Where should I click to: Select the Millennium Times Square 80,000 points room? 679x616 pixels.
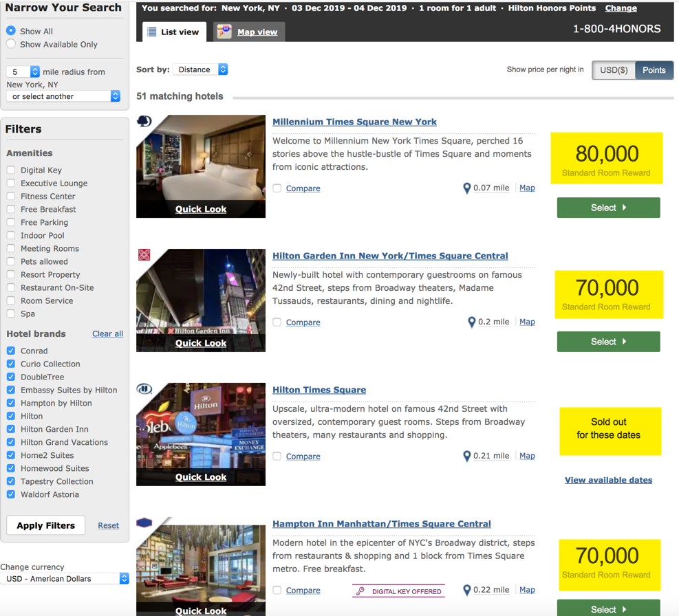[608, 208]
